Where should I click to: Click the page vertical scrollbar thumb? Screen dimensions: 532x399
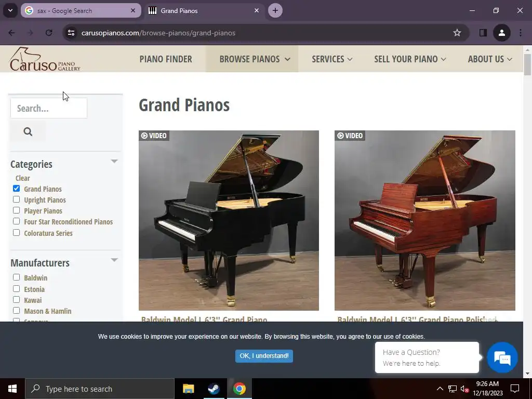[x=527, y=64]
